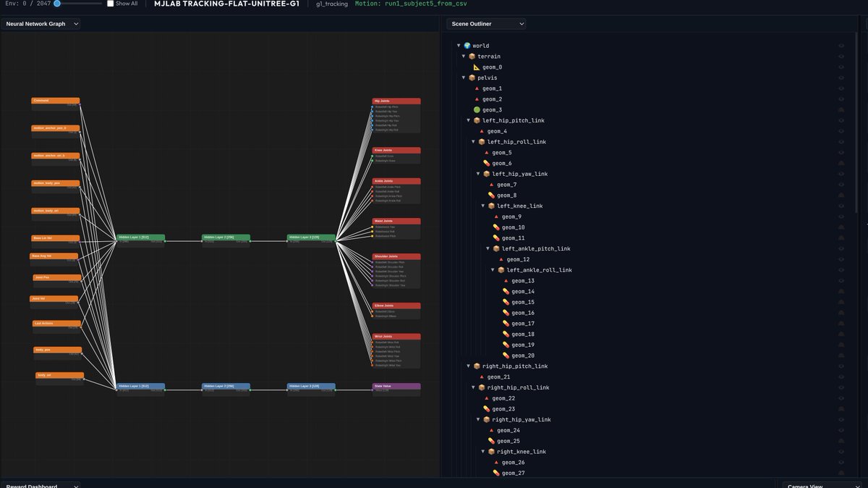The height and width of the screenshot is (488, 868).
Task: Click the red triangle icon beside geom_12
Action: 501,259
